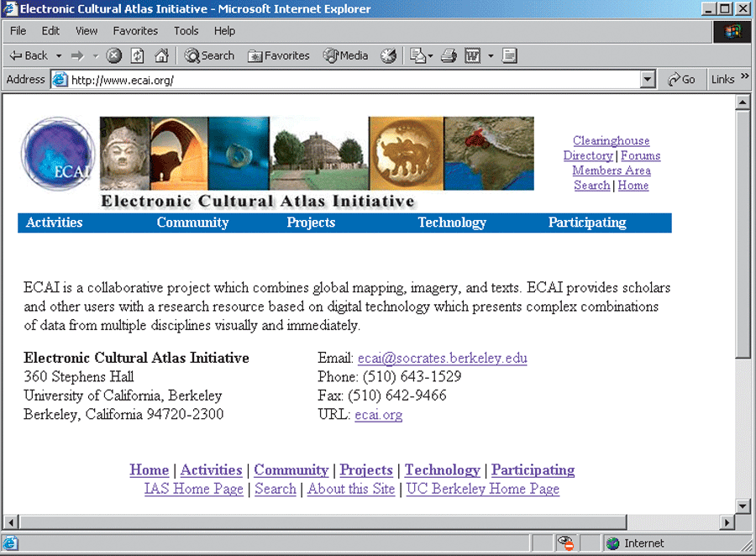The height and width of the screenshot is (556, 756).
Task: Open the File menu
Action: 18,31
